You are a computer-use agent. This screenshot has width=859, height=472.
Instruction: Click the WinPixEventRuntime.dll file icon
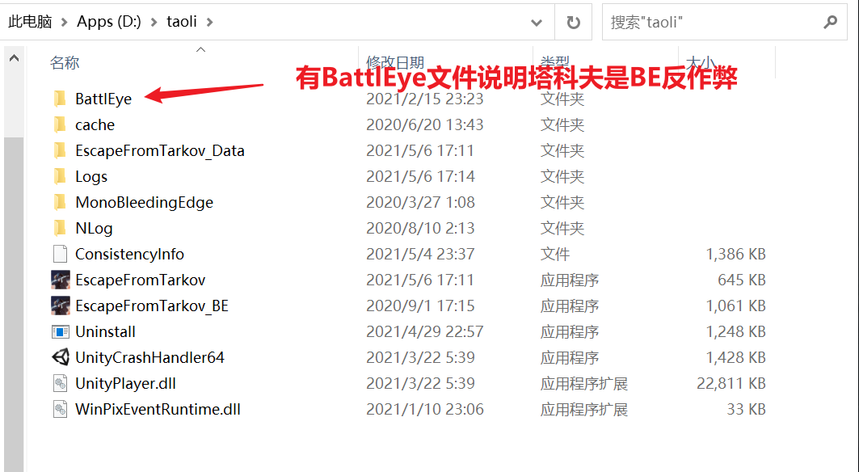(x=60, y=409)
